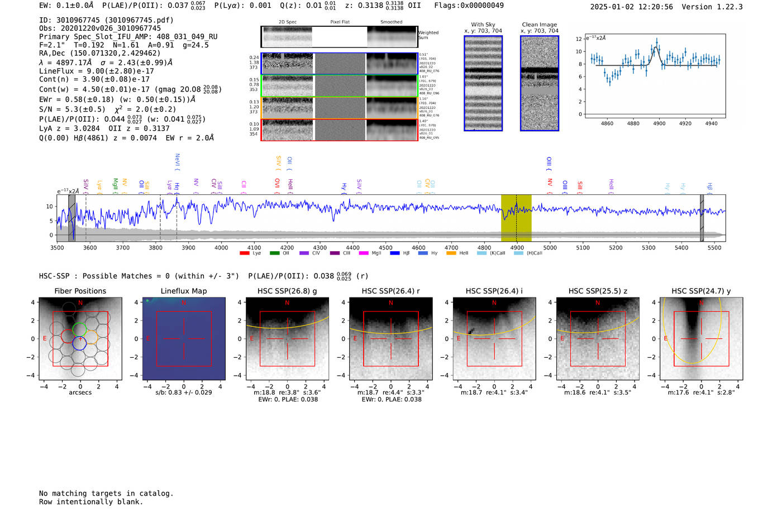Click the gray hatched band near 3550 Å
782x532 pixels.
click(72, 218)
